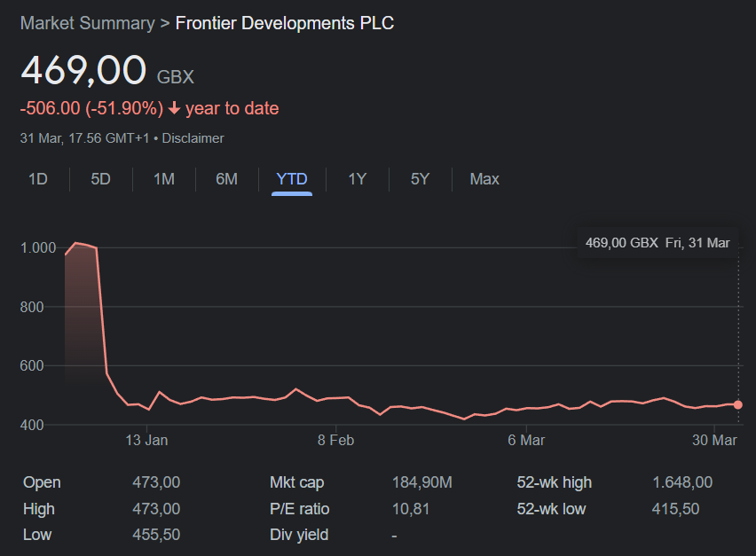Click the 31 Mar, 17.56 GMT+1 timestamp
The width and height of the screenshot is (756, 556).
(x=85, y=138)
